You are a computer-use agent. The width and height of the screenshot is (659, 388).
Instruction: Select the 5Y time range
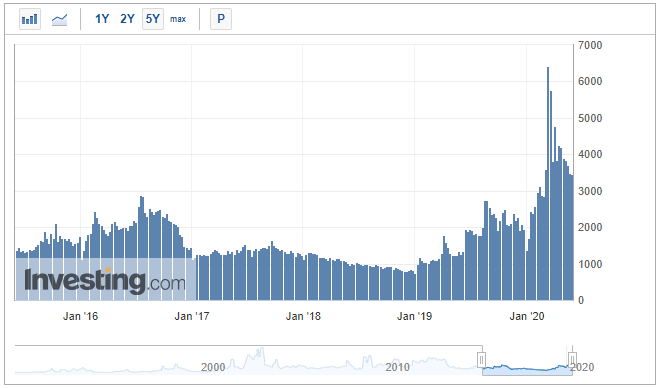pyautogui.click(x=153, y=19)
